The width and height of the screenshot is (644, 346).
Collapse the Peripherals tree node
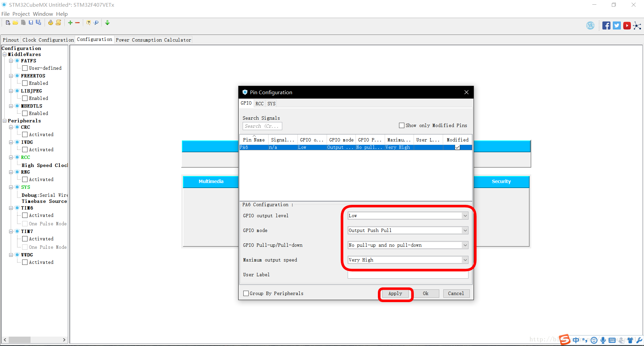pos(5,121)
